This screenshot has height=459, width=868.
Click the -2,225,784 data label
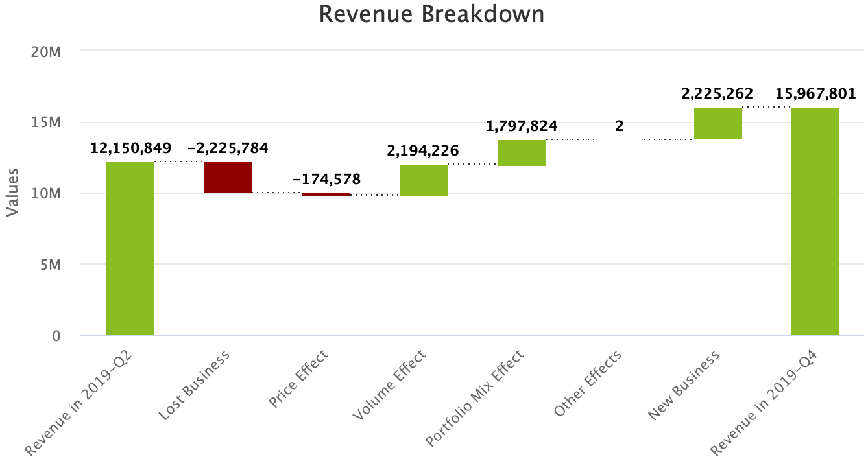(228, 148)
